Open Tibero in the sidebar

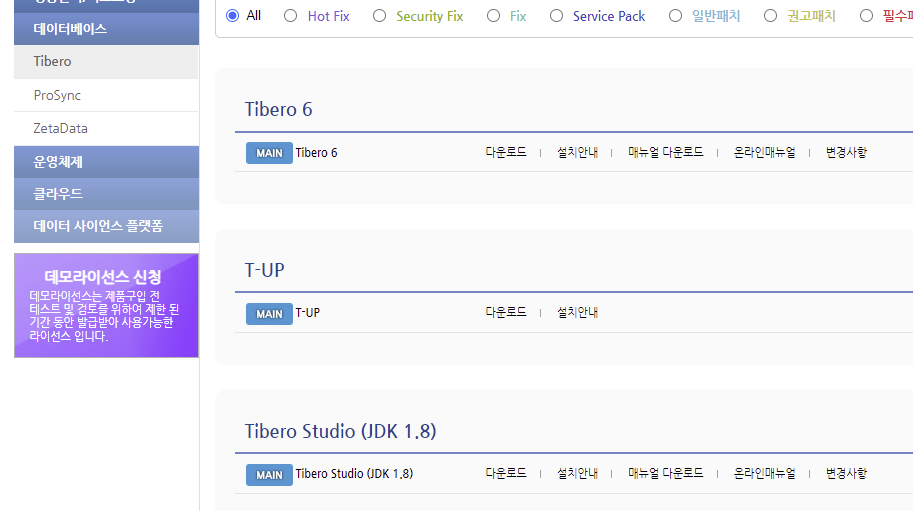pyautogui.click(x=107, y=61)
